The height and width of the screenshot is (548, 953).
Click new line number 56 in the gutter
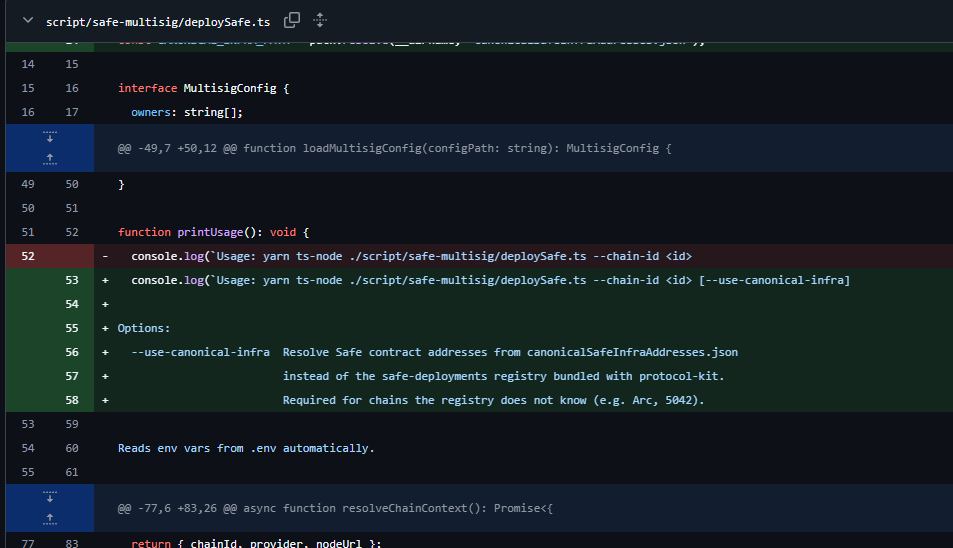tap(72, 352)
